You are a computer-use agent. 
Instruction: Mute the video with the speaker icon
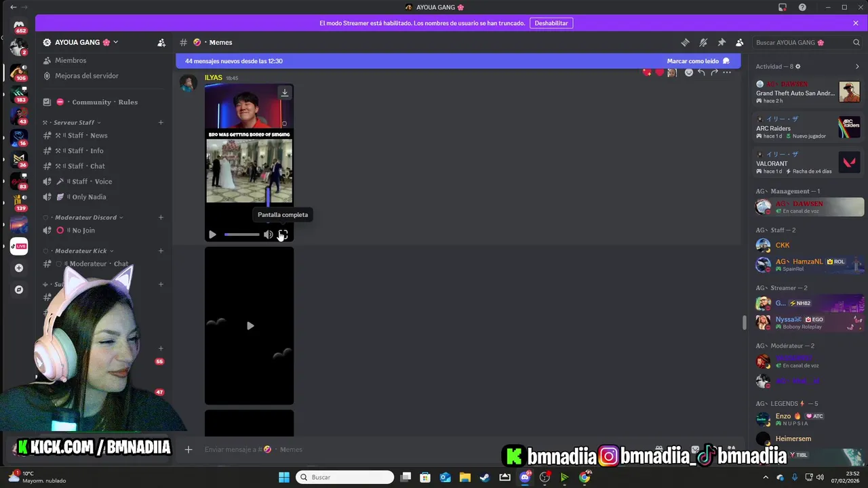pyautogui.click(x=269, y=235)
